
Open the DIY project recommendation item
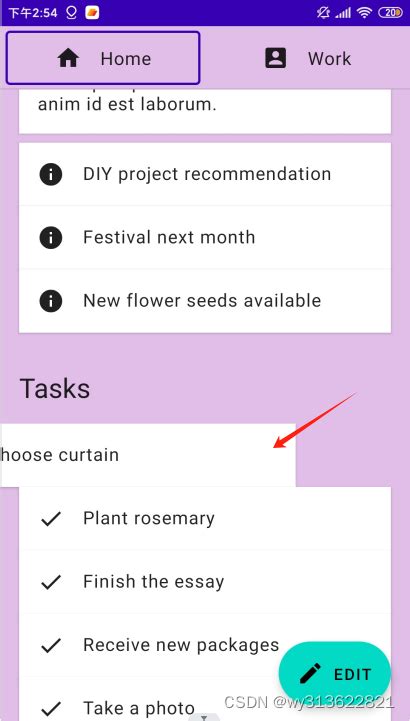pyautogui.click(x=205, y=174)
